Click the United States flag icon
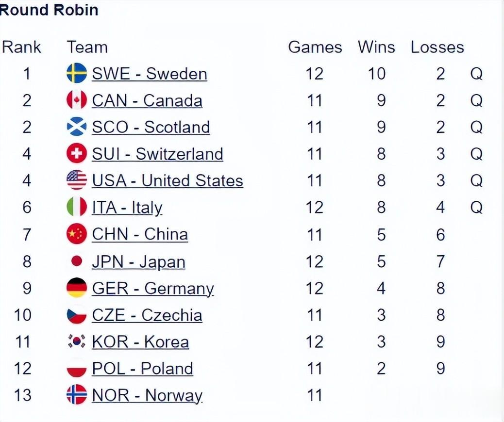 [77, 181]
